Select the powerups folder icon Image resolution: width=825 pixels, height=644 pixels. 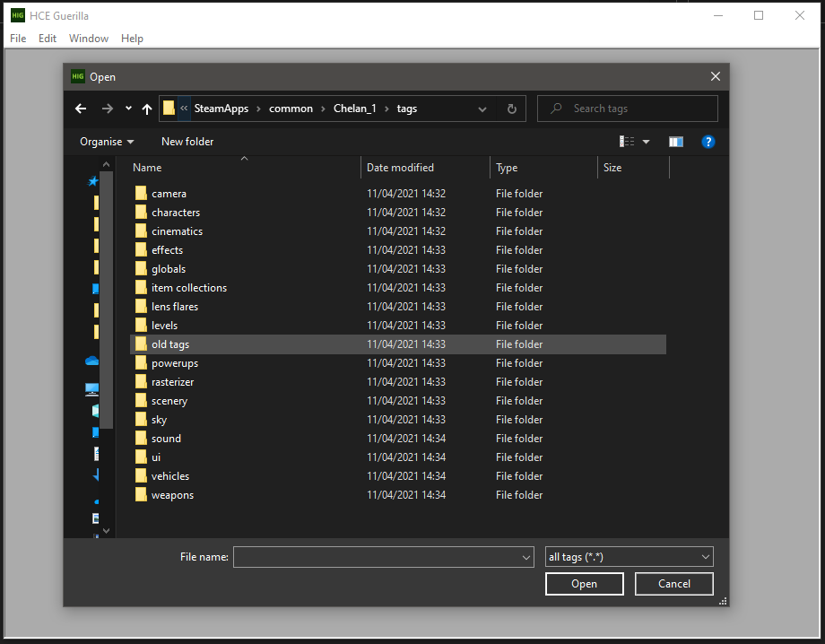pos(141,363)
